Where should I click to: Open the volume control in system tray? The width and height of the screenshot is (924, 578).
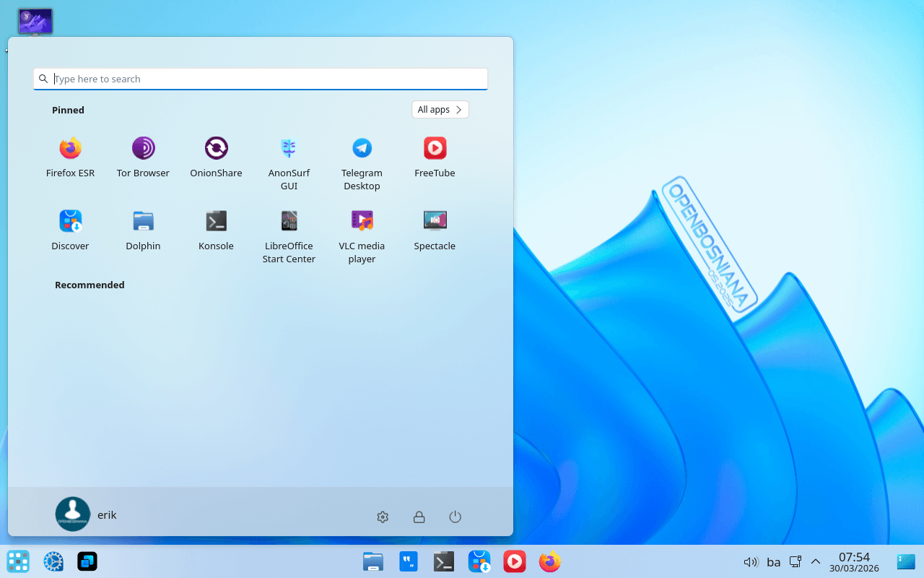pos(751,561)
